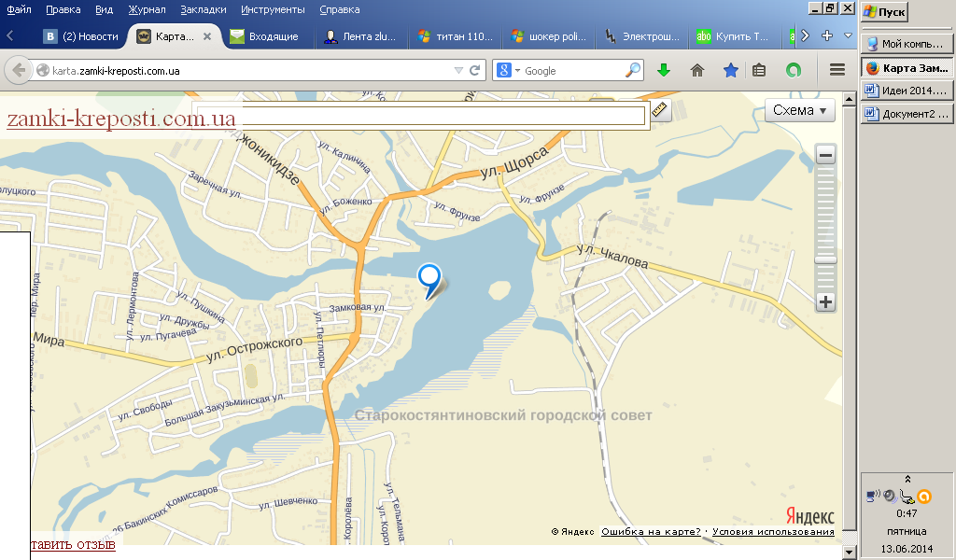This screenshot has width=956, height=560.
Task: Open the Закладки menu
Action: coord(203,9)
